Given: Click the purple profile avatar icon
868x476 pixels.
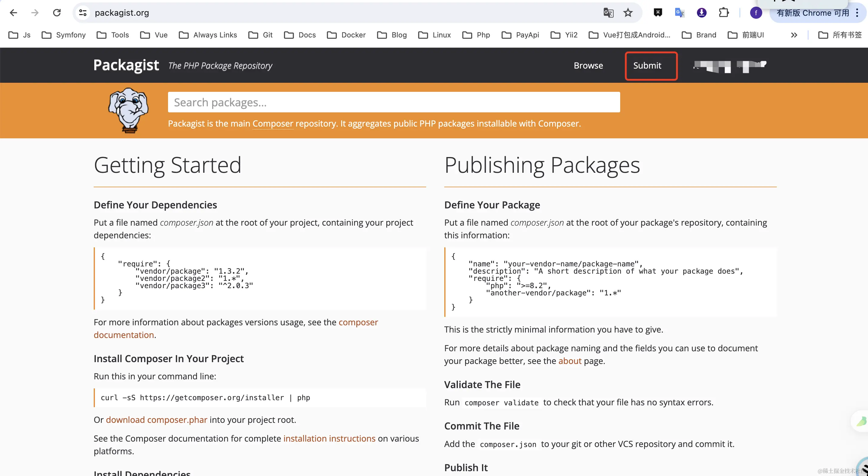Looking at the screenshot, I should coord(756,13).
